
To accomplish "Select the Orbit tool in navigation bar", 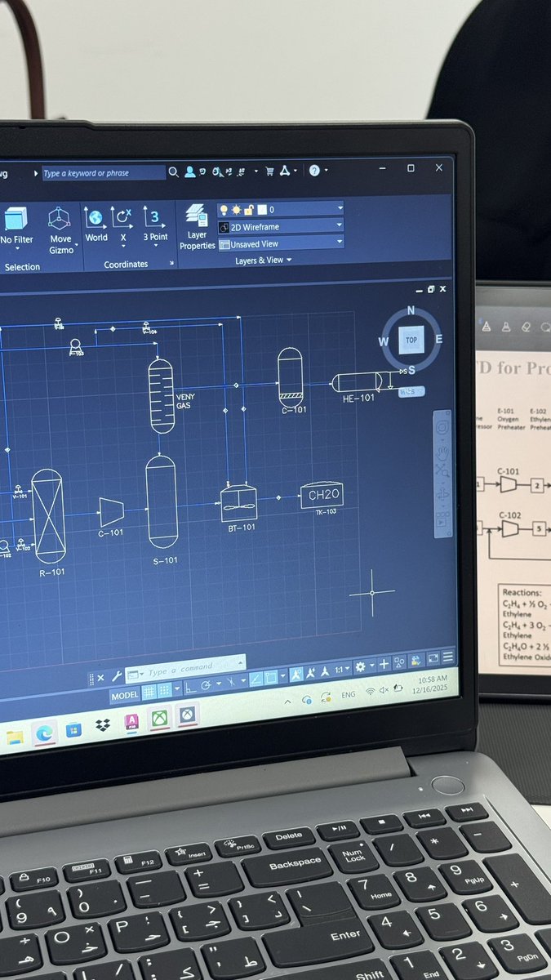I will [444, 495].
